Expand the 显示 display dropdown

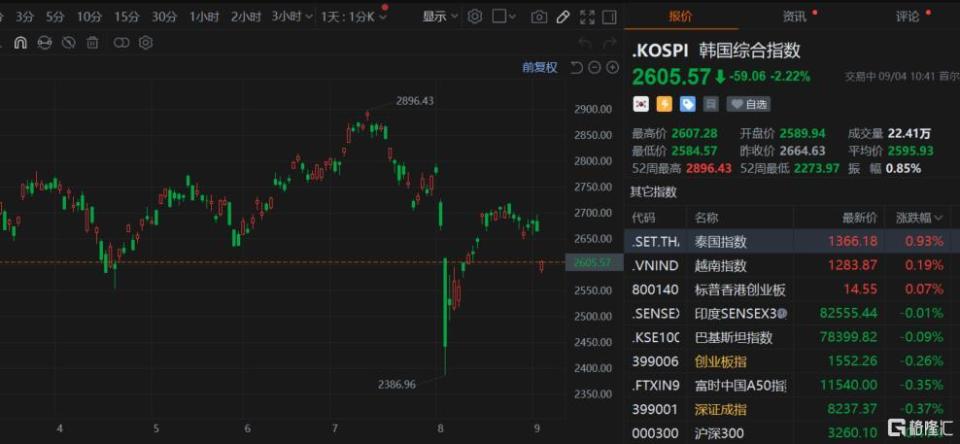pos(440,17)
